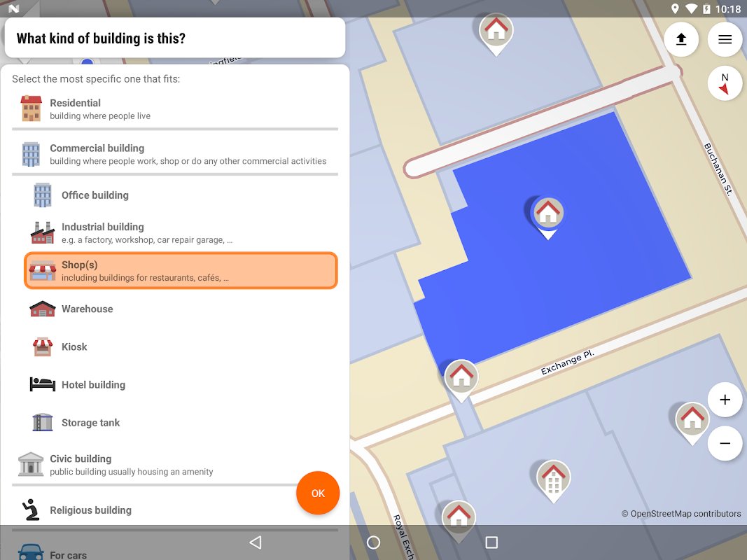Tap the Android home navigation button

click(374, 542)
